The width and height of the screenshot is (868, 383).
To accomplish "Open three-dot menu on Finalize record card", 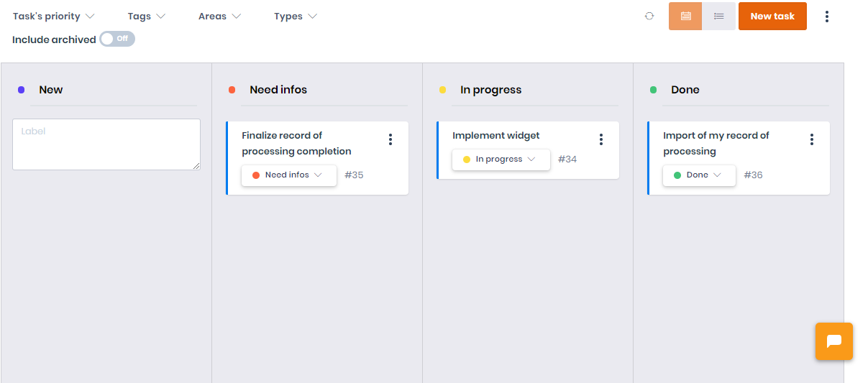I will (390, 139).
